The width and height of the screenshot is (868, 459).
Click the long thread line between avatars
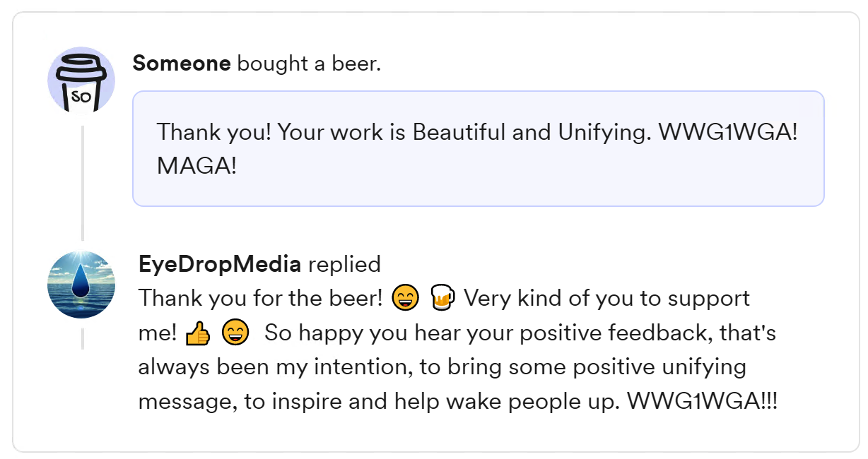[83, 184]
